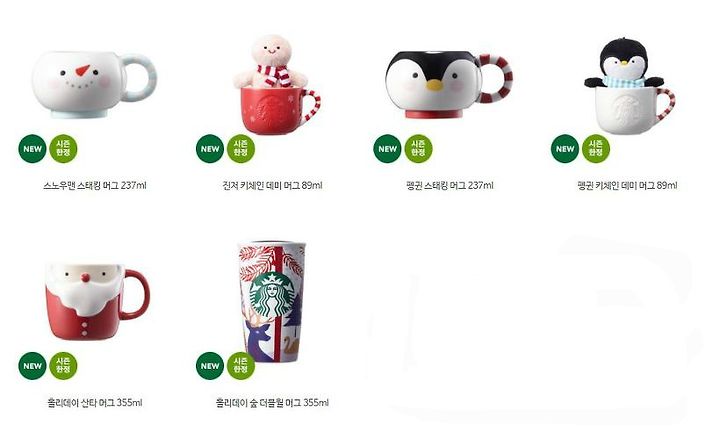The height and width of the screenshot is (432, 720).
Task: Click the NEW badge under the forest double wall mug
Action: 210,366
